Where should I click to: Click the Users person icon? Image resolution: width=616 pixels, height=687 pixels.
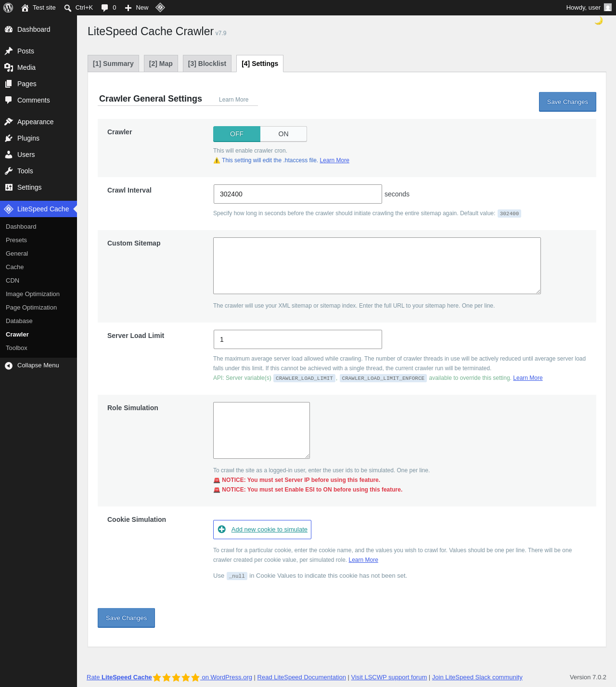coord(9,155)
